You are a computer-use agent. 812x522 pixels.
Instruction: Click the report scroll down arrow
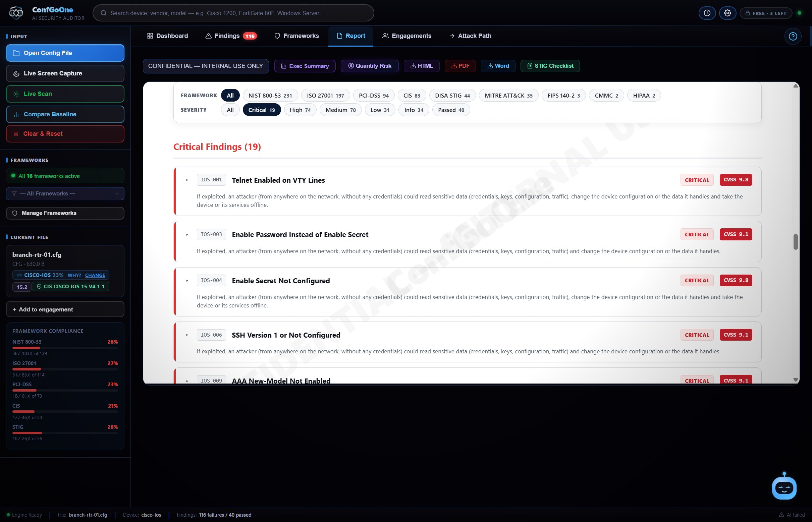795,380
